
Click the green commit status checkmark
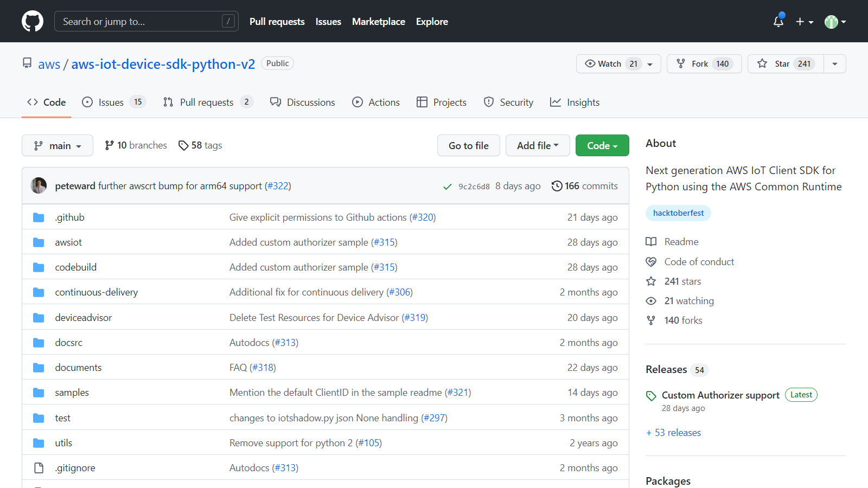pos(448,187)
